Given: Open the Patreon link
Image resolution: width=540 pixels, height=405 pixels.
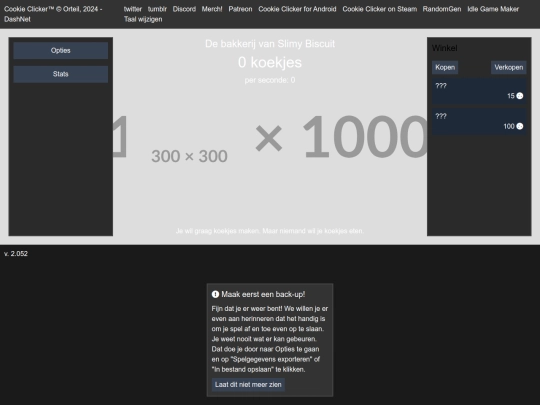Looking at the screenshot, I should 240,9.
